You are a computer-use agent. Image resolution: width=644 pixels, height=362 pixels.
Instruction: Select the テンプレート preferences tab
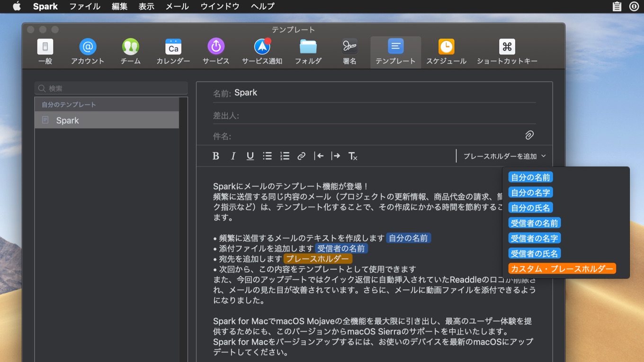click(395, 52)
